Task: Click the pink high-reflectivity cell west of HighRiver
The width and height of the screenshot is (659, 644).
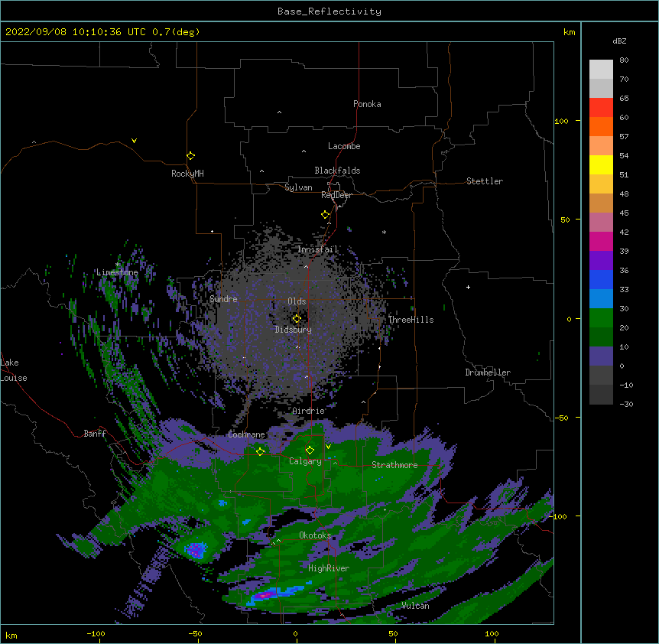Action: [x=264, y=595]
